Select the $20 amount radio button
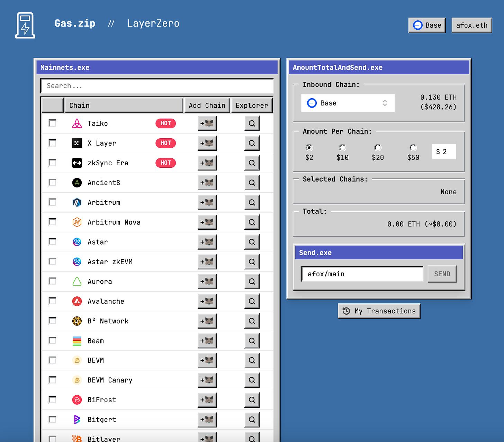Image resolution: width=504 pixels, height=442 pixels. click(x=378, y=148)
